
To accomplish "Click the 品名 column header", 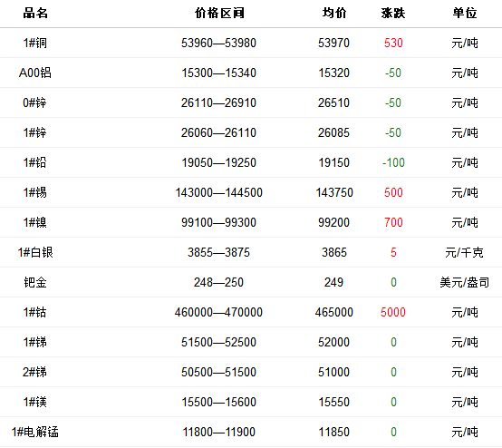I will [x=35, y=13].
